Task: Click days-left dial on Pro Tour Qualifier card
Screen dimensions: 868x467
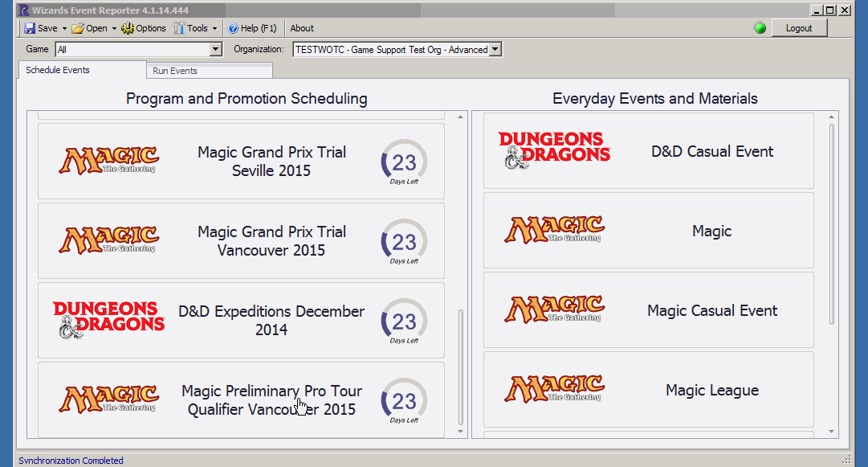Action: pos(404,401)
